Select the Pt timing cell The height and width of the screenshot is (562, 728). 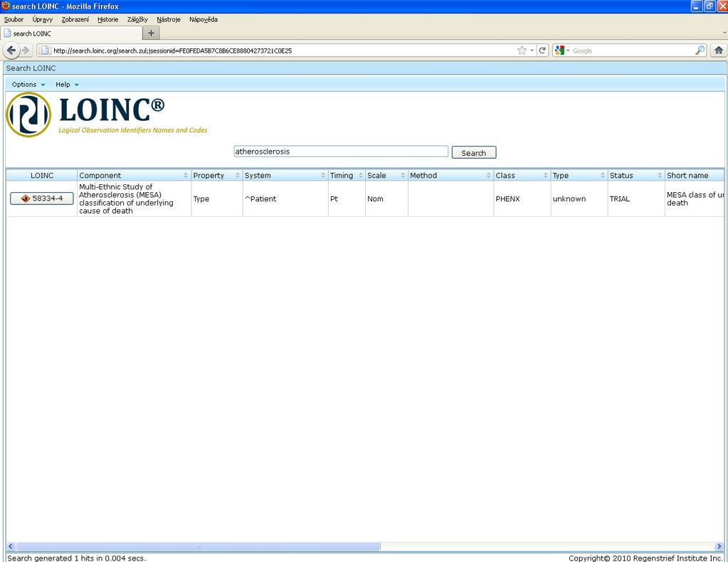pyautogui.click(x=347, y=198)
